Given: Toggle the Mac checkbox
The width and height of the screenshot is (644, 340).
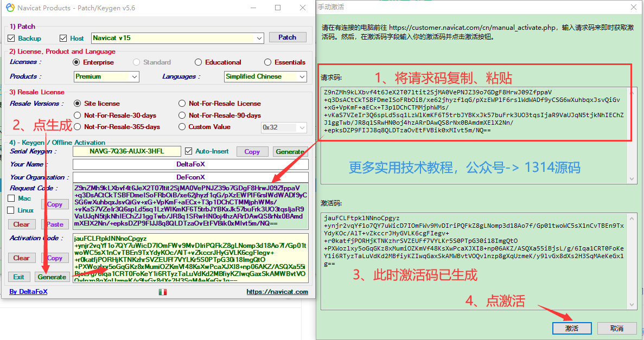Looking at the screenshot, I should (x=11, y=198).
